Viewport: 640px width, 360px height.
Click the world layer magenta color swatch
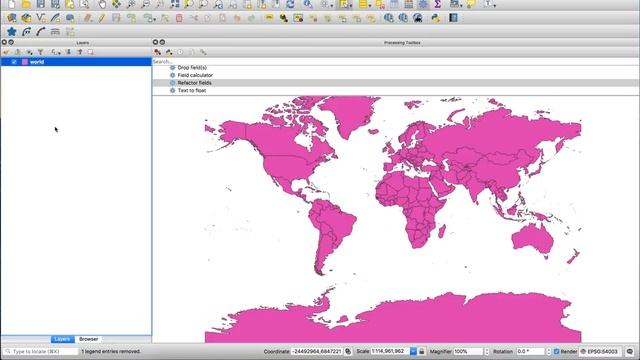25,62
